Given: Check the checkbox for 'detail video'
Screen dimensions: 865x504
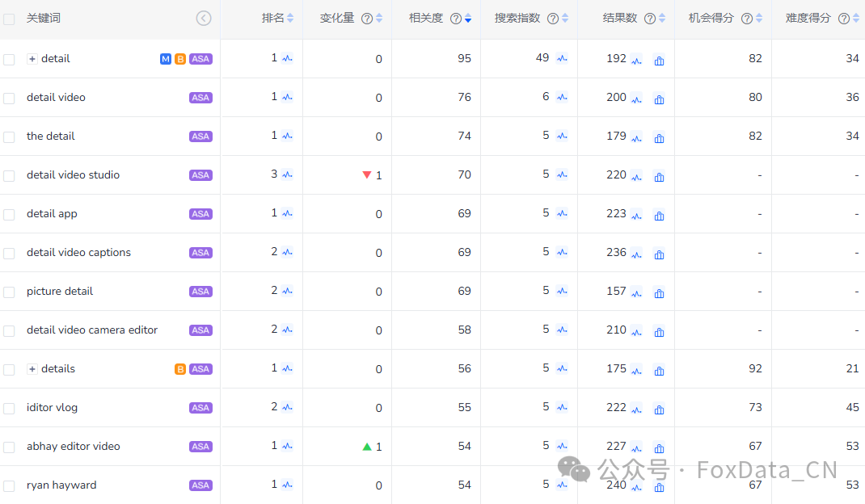Looking at the screenshot, I should click(x=11, y=97).
